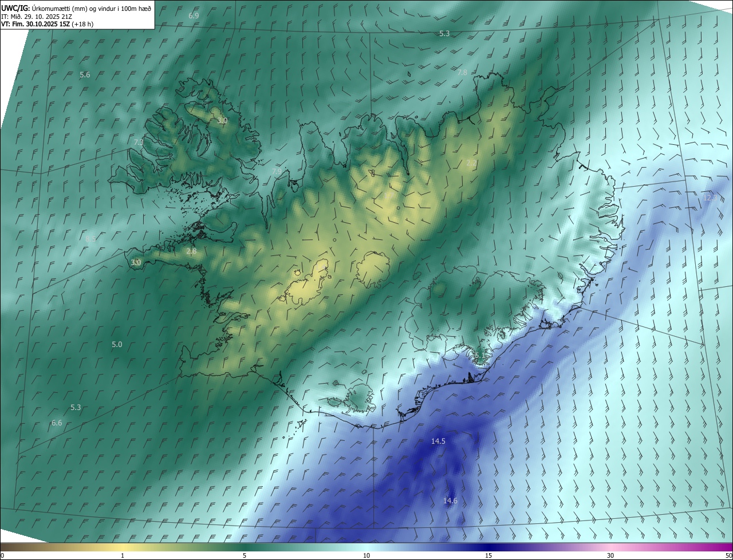This screenshot has height=560, width=733.
Task: Click the colour scale tick label "0"
Action: coord(2,555)
